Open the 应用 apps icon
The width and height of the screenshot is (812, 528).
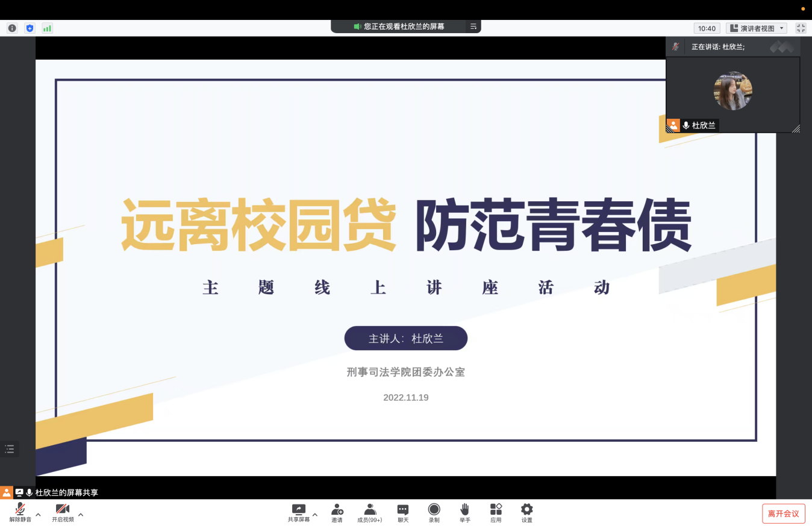tap(496, 510)
